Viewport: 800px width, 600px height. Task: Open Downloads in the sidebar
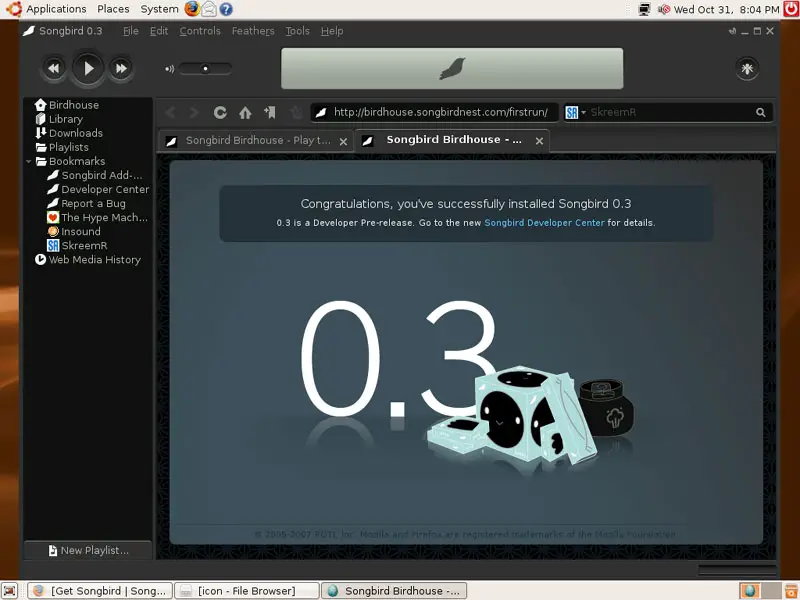76,133
